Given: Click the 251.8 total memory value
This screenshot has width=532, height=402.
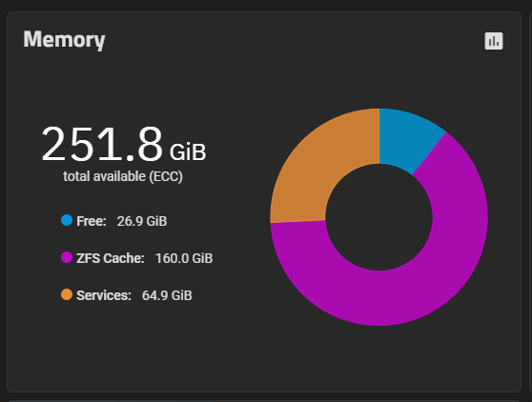Looking at the screenshot, I should (x=102, y=144).
